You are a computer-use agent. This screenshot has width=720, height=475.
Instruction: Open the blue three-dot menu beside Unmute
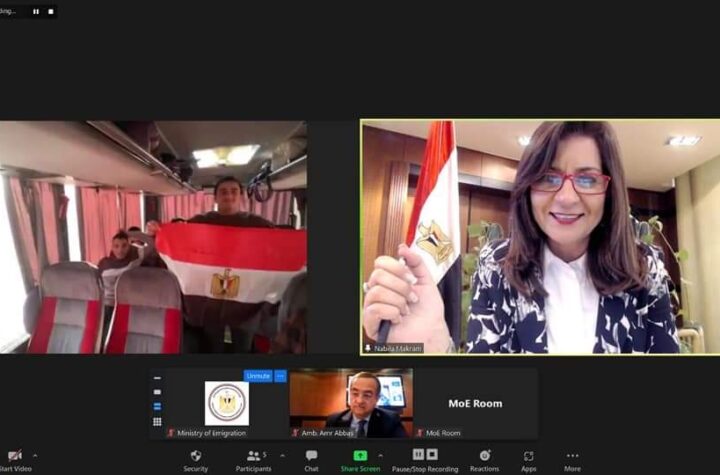coord(280,376)
